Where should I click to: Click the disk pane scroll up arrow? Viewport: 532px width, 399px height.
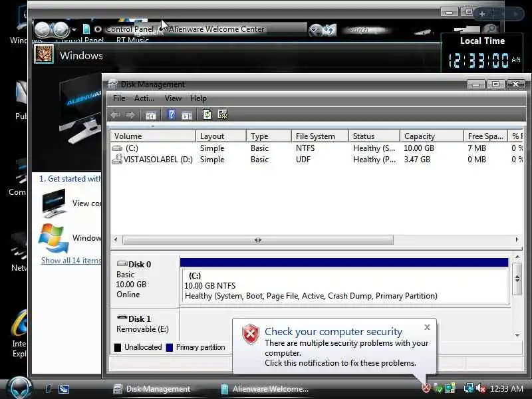click(517, 257)
